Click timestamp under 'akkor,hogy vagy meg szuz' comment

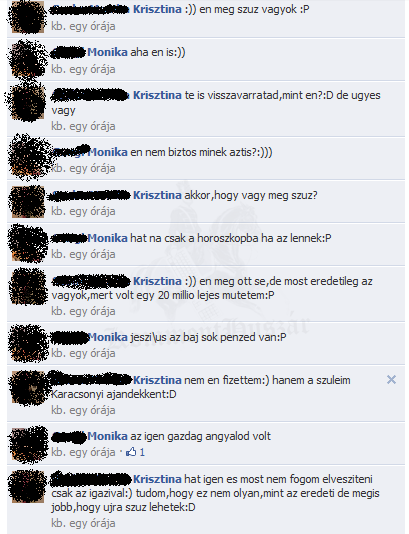click(x=83, y=211)
